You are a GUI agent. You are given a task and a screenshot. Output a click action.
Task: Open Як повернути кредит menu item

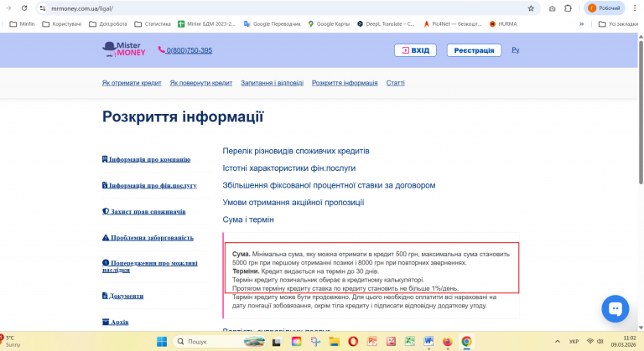click(201, 83)
